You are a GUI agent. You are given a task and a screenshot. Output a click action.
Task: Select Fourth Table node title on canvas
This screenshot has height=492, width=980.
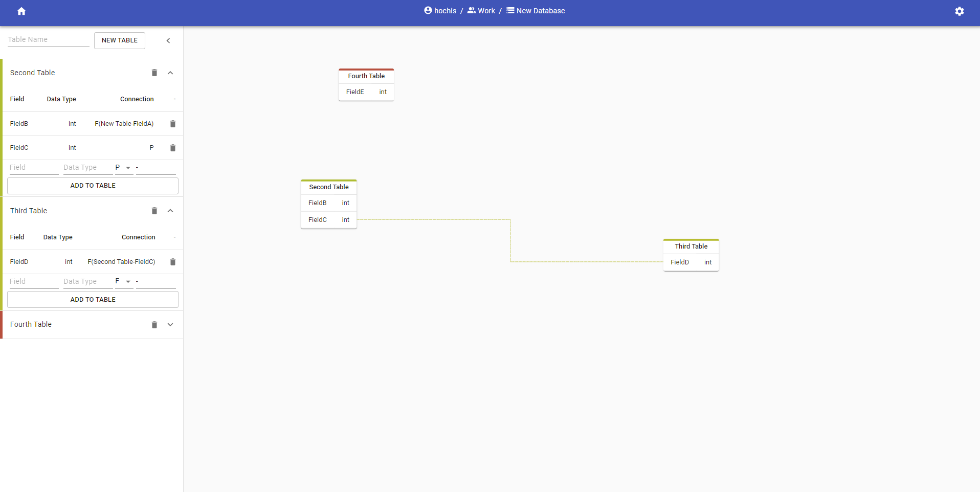pos(366,76)
